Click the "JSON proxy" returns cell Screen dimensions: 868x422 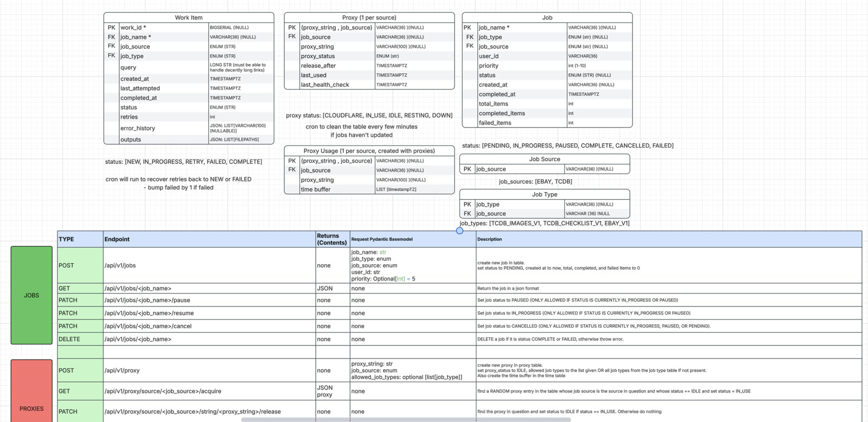pos(333,391)
